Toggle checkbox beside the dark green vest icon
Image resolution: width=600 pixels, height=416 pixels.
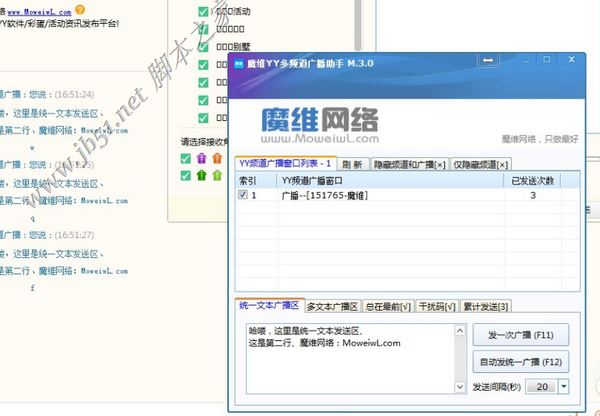click(186, 176)
